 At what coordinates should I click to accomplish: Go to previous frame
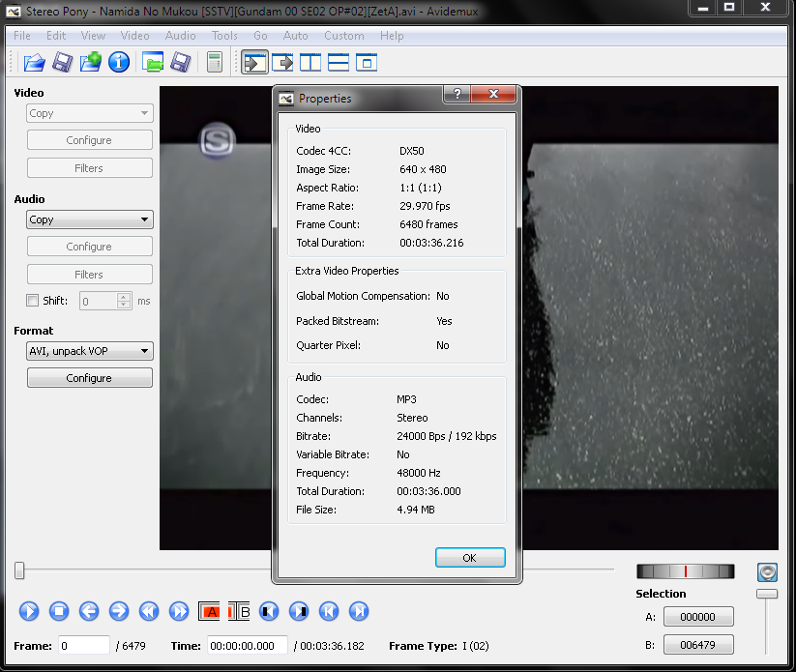click(89, 611)
